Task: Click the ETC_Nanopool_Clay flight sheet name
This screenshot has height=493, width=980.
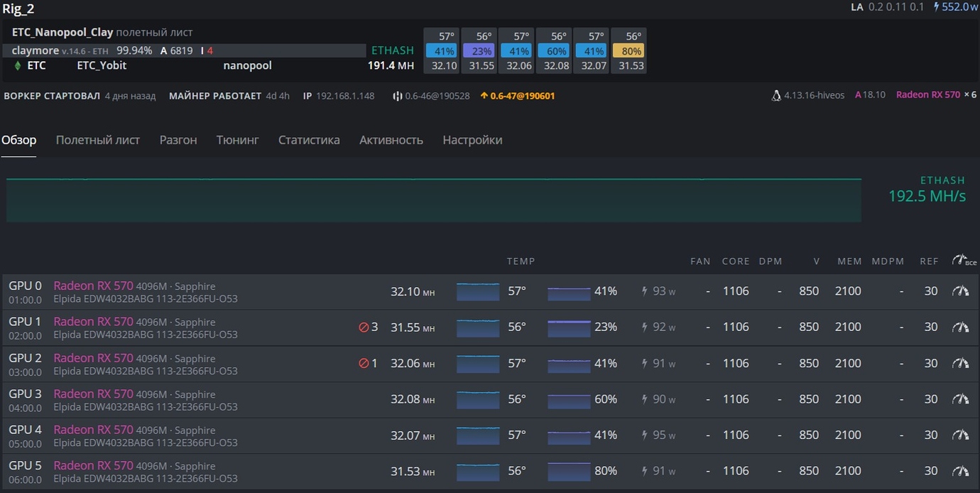Action: (x=62, y=33)
